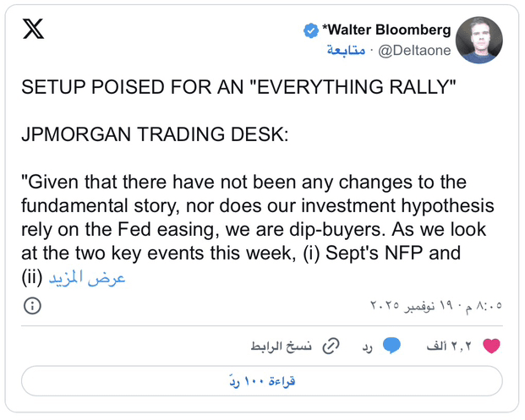The image size is (525, 420).
Task: Click the "JPMORGAN TRADING DESK:" line
Action: [x=154, y=134]
